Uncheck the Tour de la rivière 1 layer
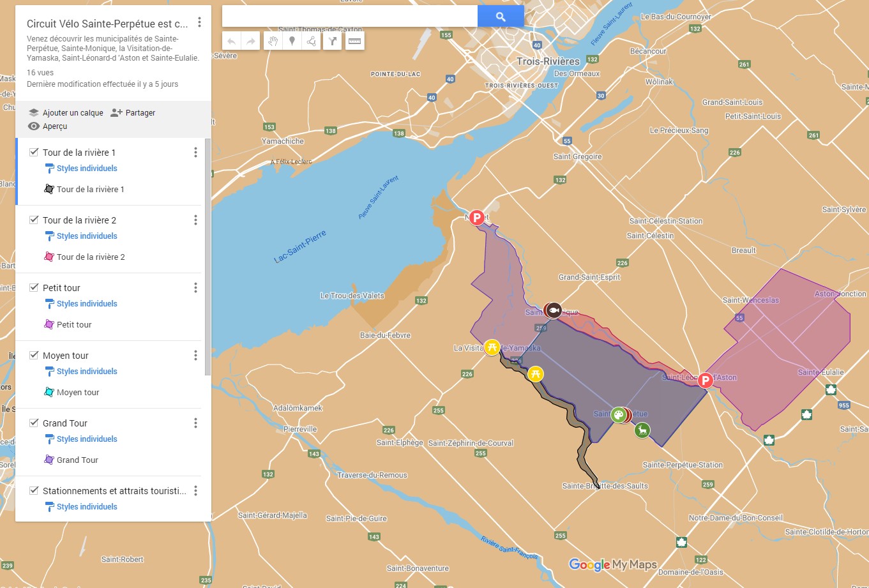This screenshot has height=588, width=869. [x=34, y=152]
